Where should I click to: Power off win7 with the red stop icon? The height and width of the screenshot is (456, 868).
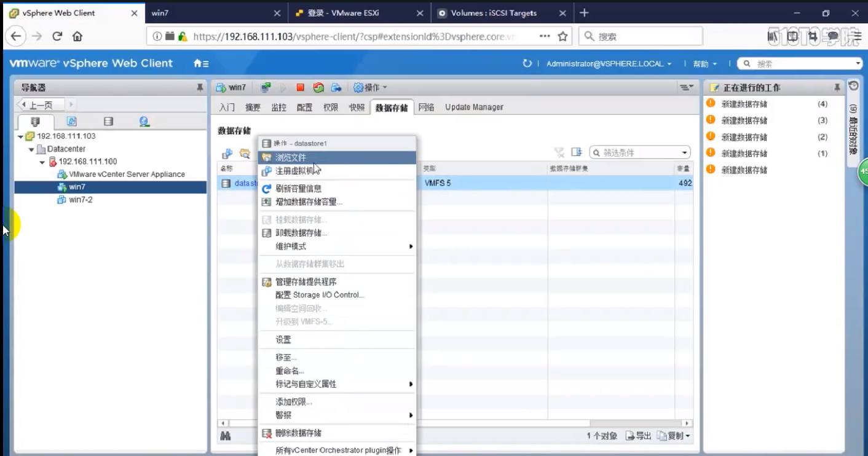point(300,88)
